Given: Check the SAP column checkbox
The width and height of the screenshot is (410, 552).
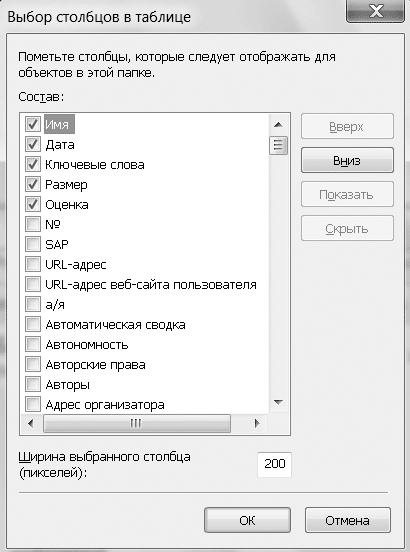Looking at the screenshot, I should coord(33,244).
